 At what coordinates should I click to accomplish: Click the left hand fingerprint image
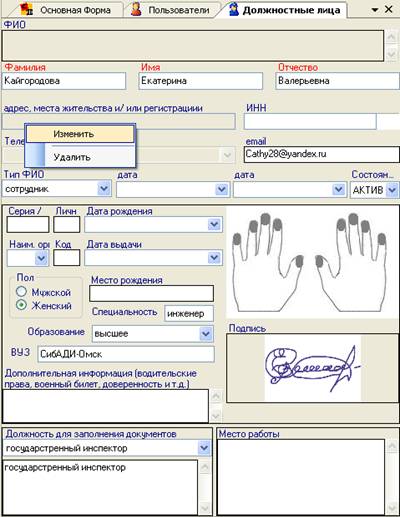click(268, 263)
